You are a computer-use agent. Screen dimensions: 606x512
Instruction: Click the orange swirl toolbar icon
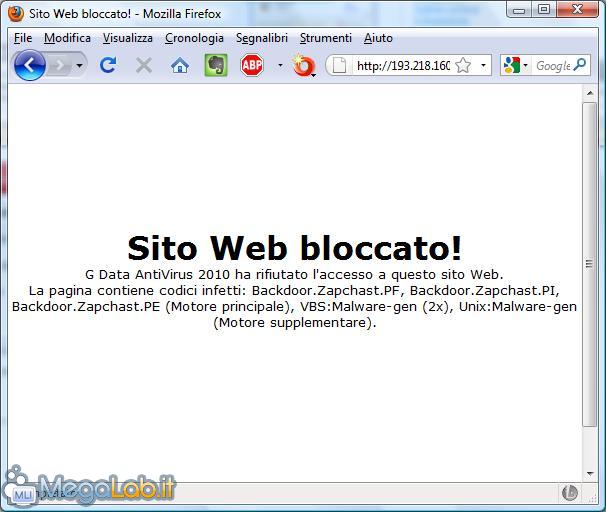tap(303, 66)
